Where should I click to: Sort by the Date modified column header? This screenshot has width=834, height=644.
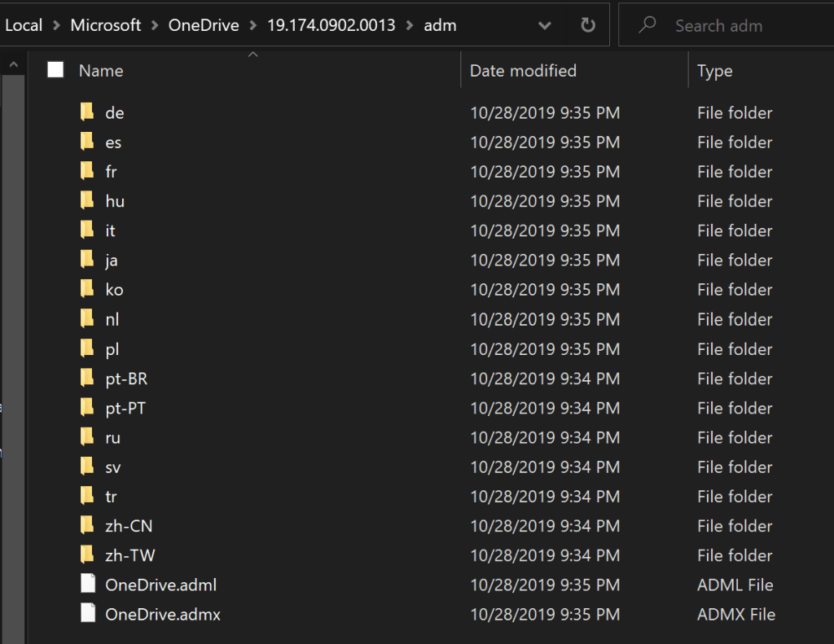click(523, 71)
